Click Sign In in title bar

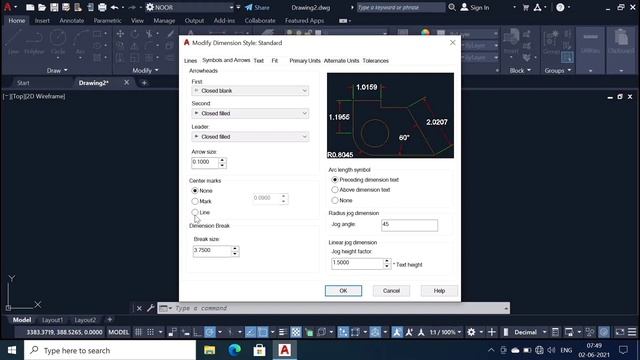pyautogui.click(x=475, y=7)
